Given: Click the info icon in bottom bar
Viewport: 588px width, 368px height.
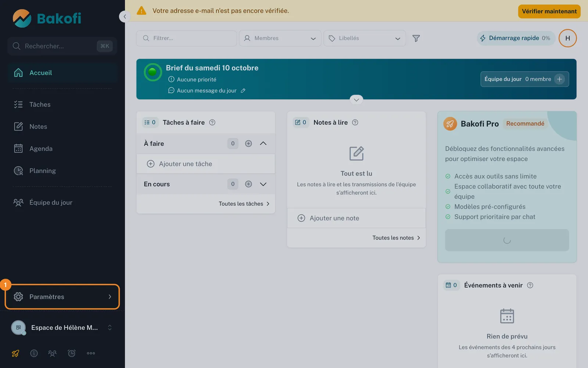Looking at the screenshot, I should pyautogui.click(x=34, y=353).
